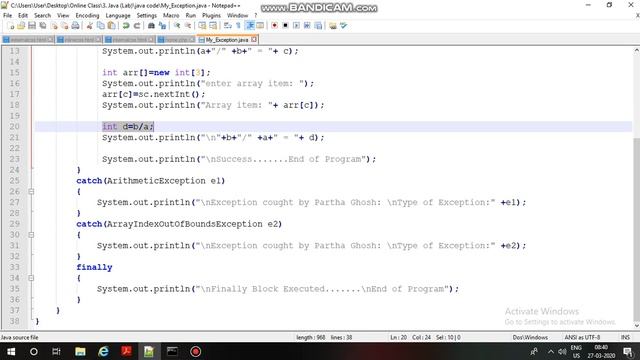This screenshot has width=640, height=360.
Task: Open Bandicam recorder from the taskbar
Action: (196, 351)
